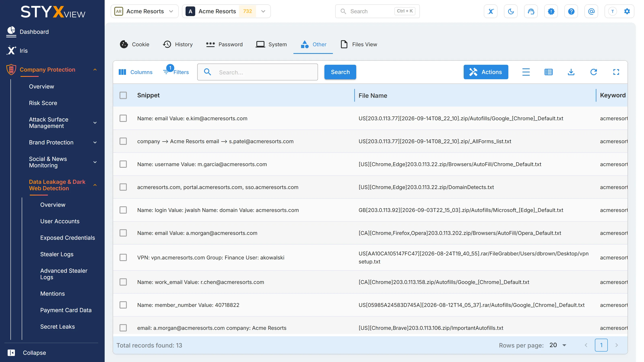Image resolution: width=644 pixels, height=362 pixels.
Task: Click the user avatar T icon
Action: (x=612, y=11)
